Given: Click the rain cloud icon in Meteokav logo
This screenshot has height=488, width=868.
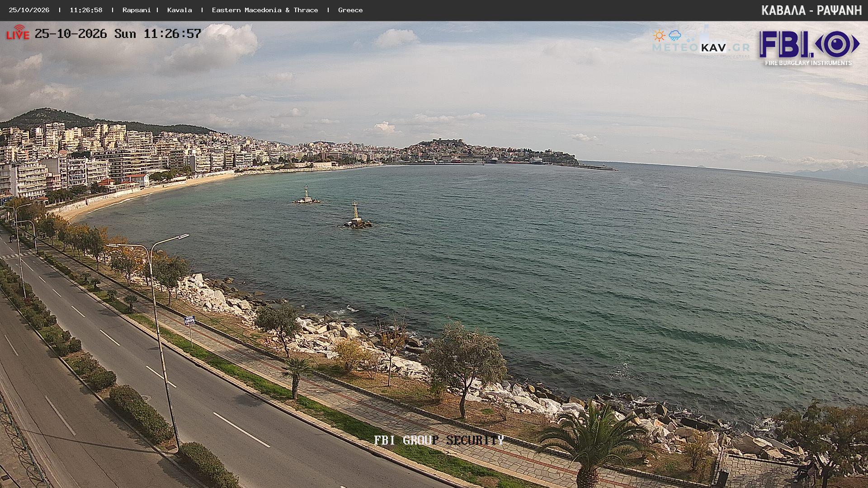Looking at the screenshot, I should [x=675, y=36].
